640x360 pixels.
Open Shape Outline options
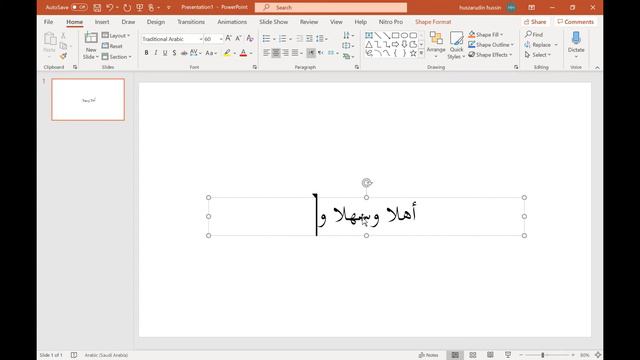coord(491,44)
